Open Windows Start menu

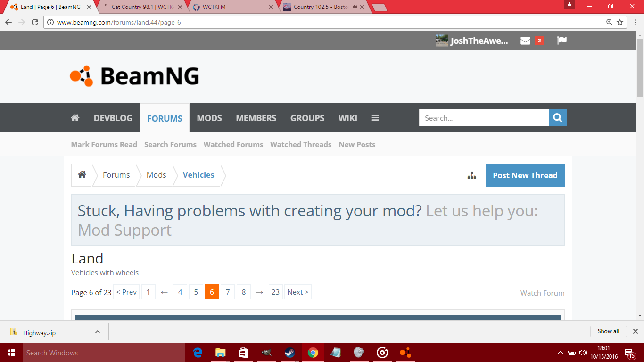pos(11,353)
